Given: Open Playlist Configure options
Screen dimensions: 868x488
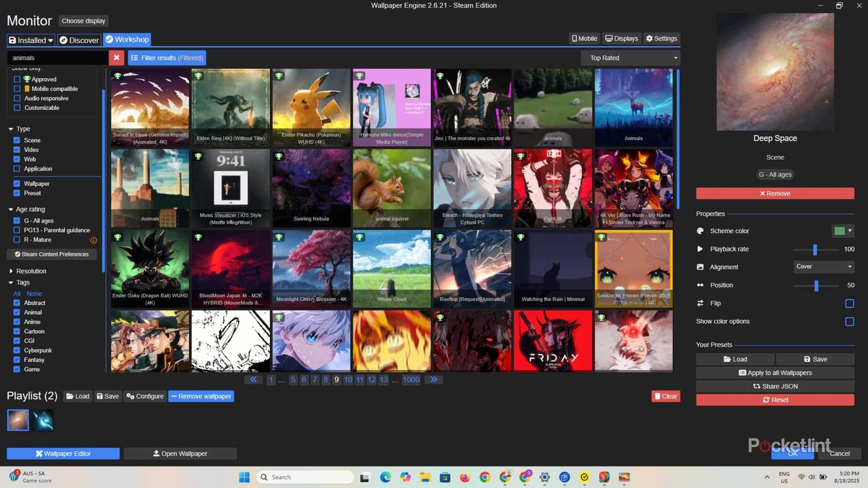Looking at the screenshot, I should tap(145, 396).
